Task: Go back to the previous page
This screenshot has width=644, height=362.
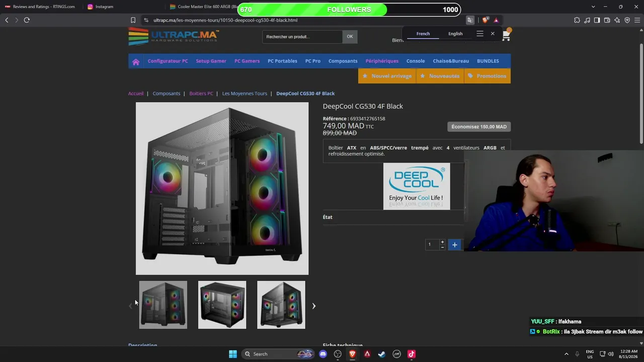Action: [7, 20]
